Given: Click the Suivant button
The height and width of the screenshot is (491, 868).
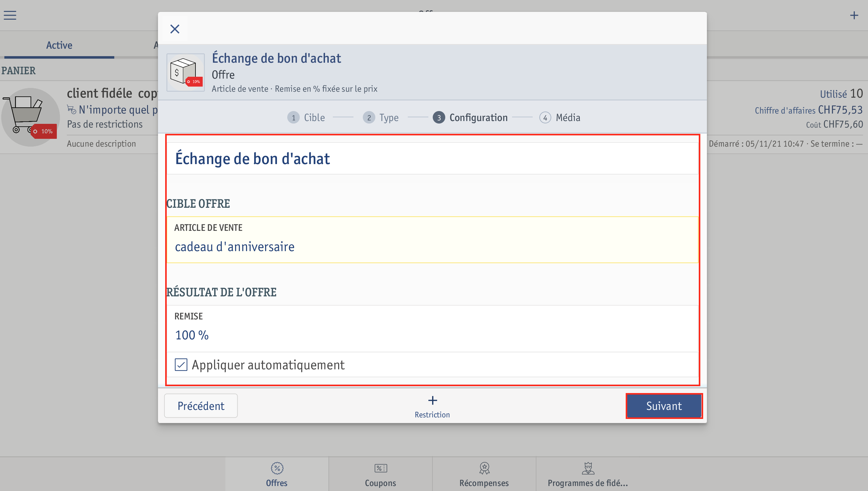Looking at the screenshot, I should point(664,406).
